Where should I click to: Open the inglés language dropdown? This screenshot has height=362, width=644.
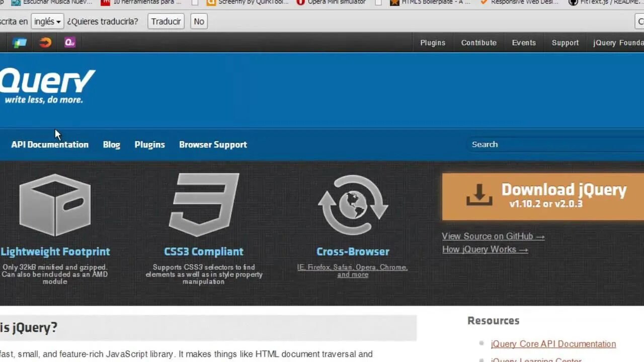coord(47,22)
